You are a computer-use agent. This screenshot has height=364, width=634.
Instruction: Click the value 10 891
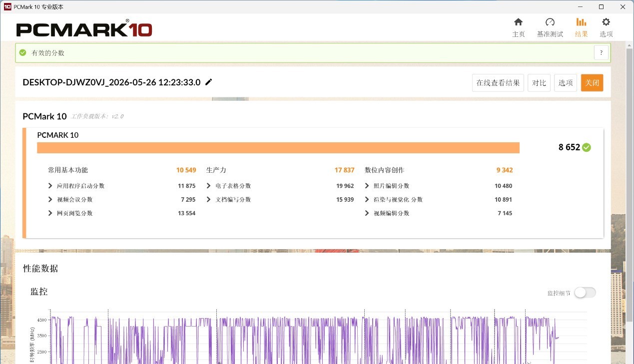503,199
